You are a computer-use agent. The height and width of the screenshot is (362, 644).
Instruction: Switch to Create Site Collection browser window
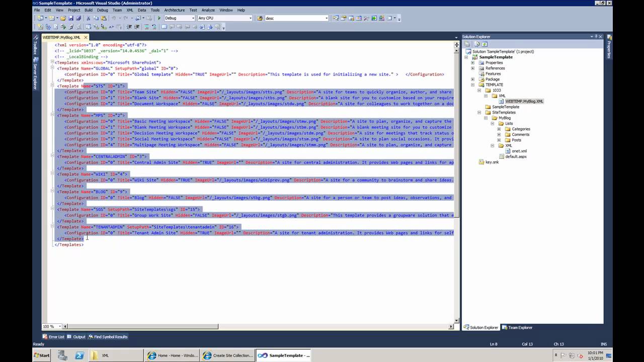[228, 355]
